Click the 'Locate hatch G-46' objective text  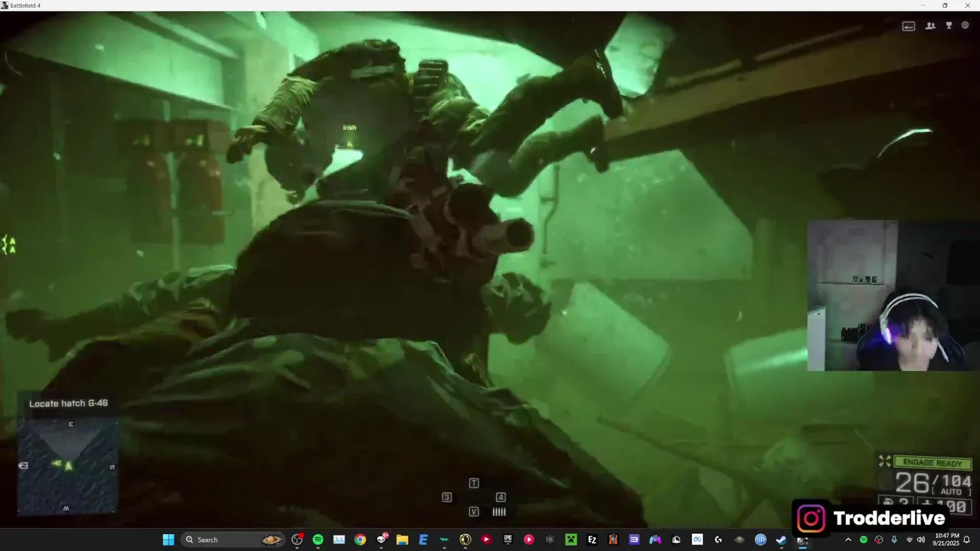(68, 403)
